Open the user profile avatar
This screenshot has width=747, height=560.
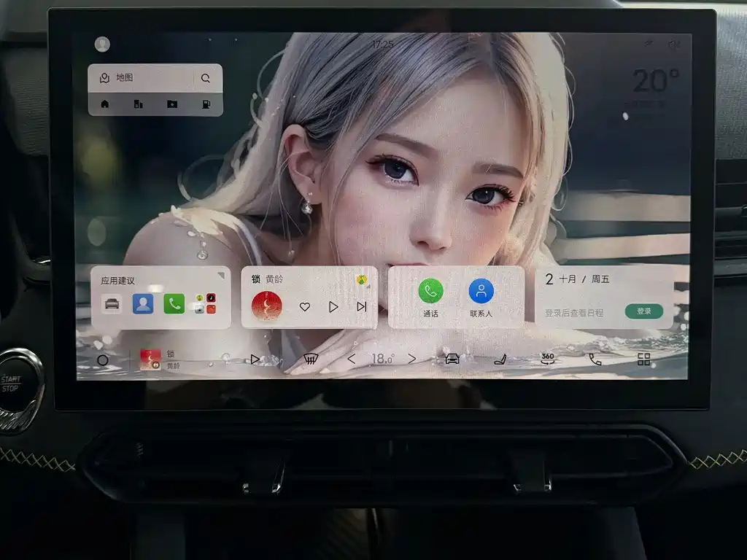pos(102,44)
